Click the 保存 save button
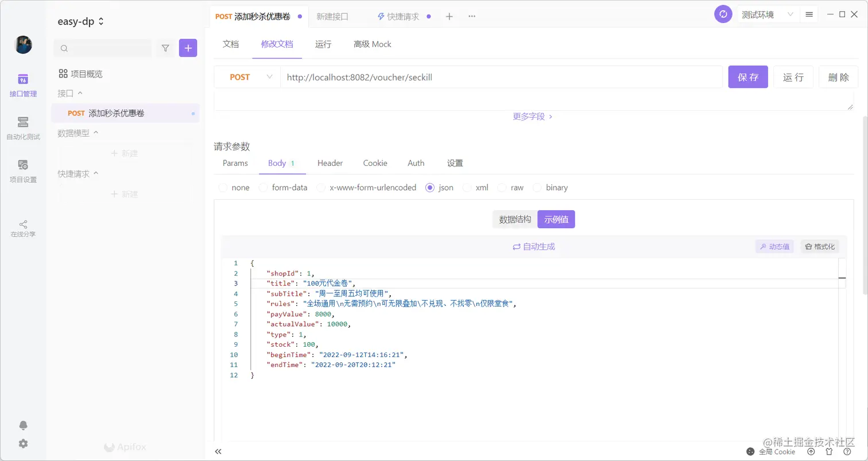The height and width of the screenshot is (461, 868). tap(748, 77)
